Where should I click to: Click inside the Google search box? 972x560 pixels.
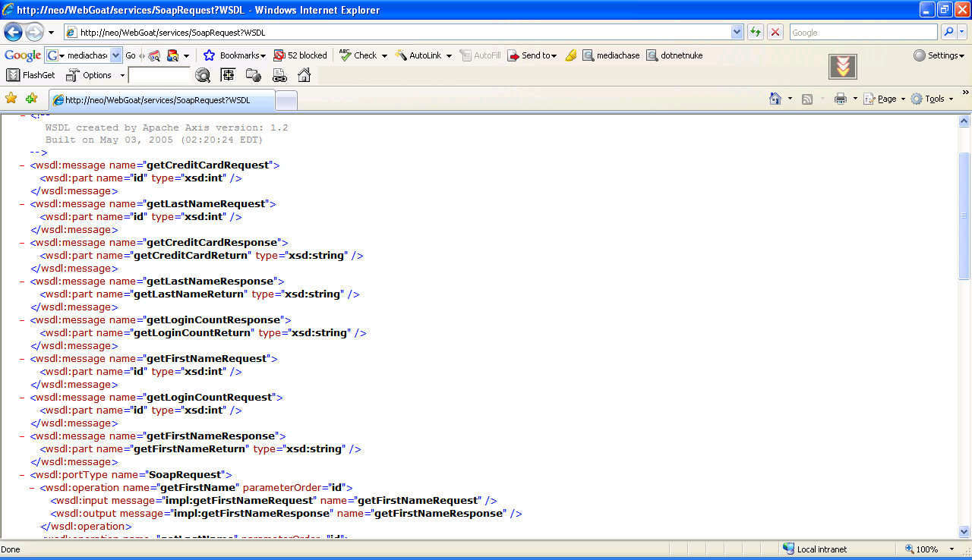pos(863,33)
